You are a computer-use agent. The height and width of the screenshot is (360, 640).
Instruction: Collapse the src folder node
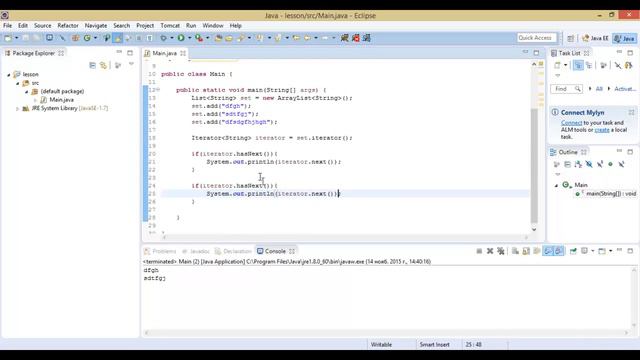click(x=18, y=83)
